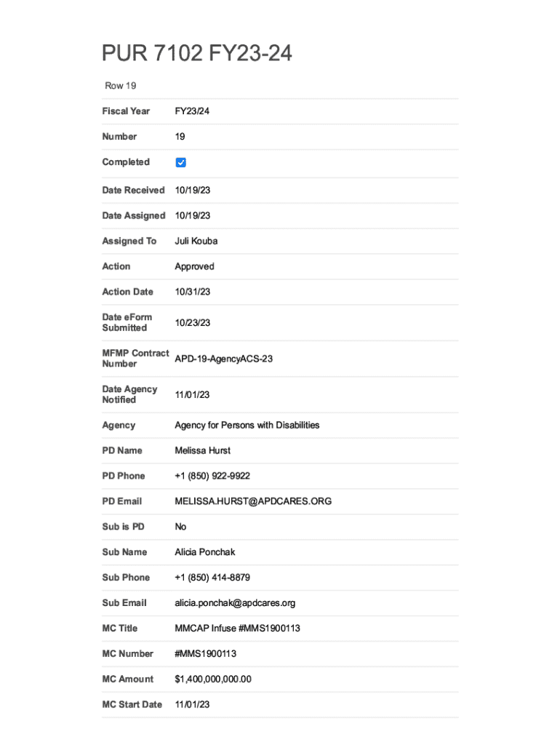Click the Assigned To value Juli Kouba

pyautogui.click(x=196, y=241)
